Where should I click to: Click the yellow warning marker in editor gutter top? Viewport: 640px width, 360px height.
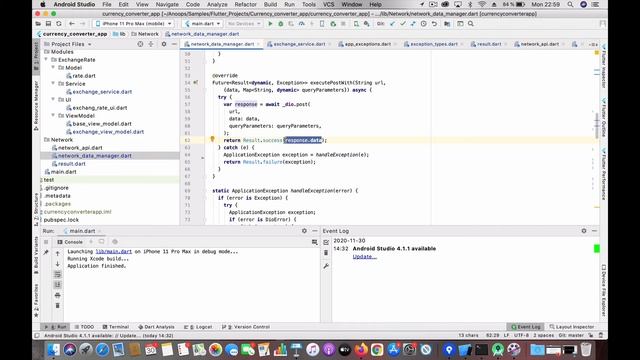(x=597, y=53)
